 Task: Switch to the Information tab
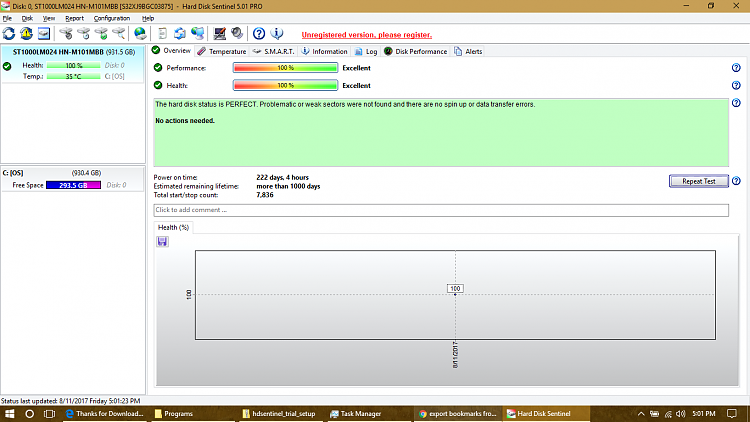pyautogui.click(x=324, y=51)
